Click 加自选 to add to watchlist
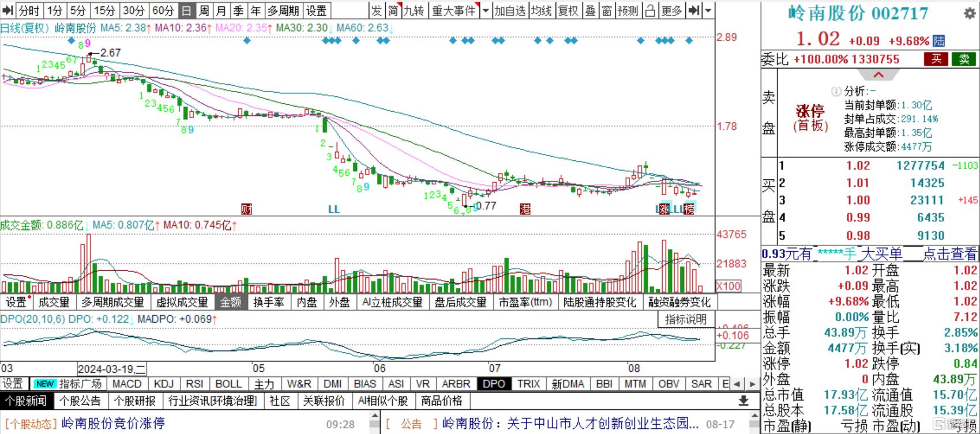980x434 pixels. (x=510, y=10)
